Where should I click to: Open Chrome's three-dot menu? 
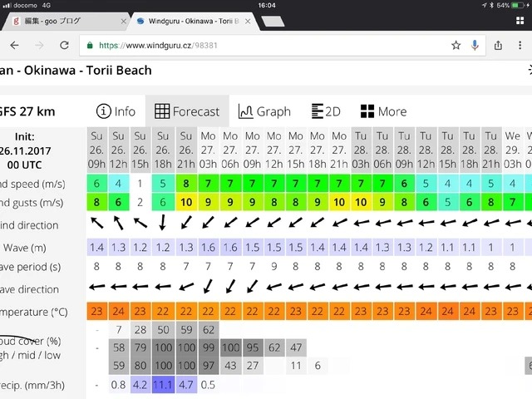520,45
